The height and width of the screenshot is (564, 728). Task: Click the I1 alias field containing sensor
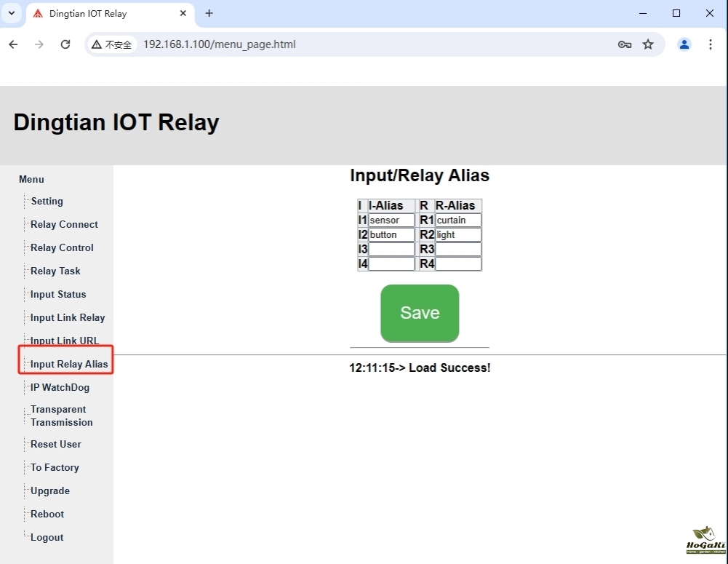click(391, 220)
